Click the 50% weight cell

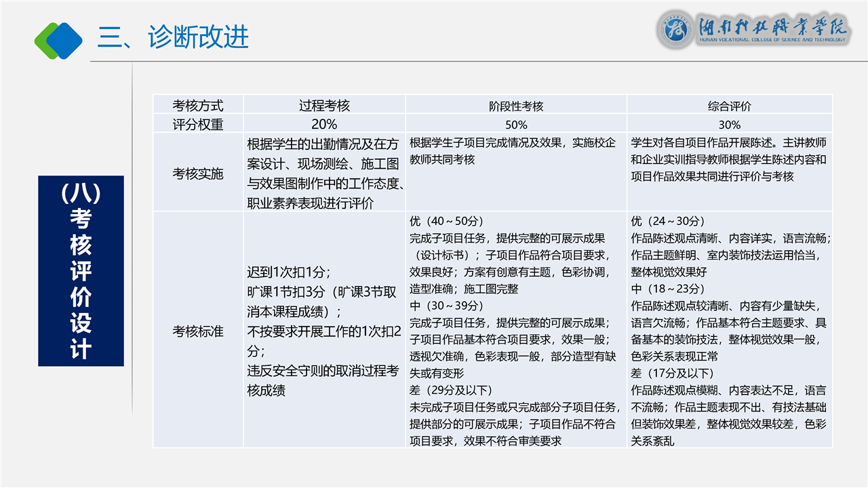(x=516, y=125)
